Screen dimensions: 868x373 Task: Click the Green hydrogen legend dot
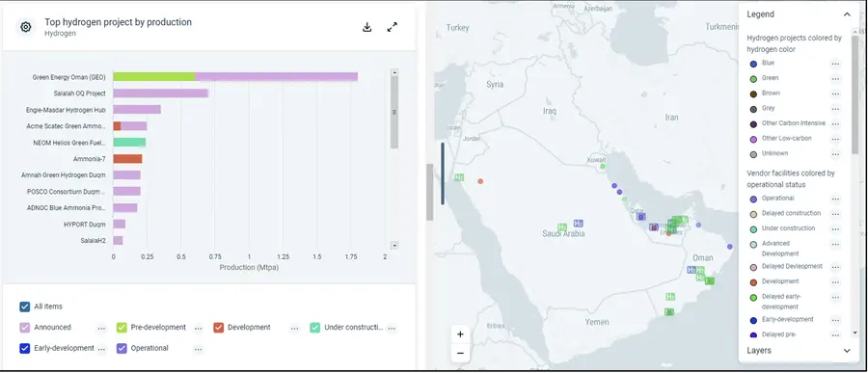(x=753, y=79)
